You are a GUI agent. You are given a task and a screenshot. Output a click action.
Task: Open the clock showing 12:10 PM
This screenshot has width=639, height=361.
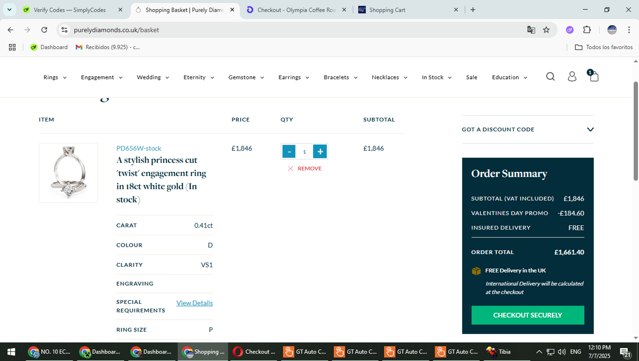[x=599, y=352]
